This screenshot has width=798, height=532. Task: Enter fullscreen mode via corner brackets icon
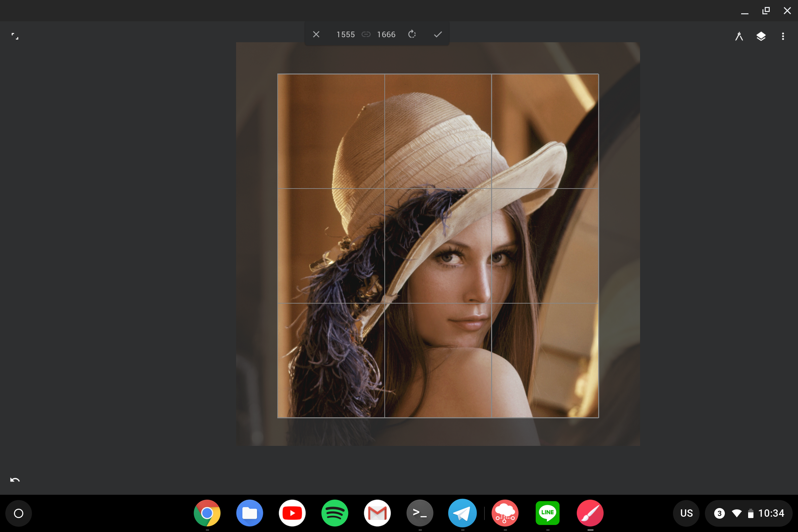tap(15, 36)
